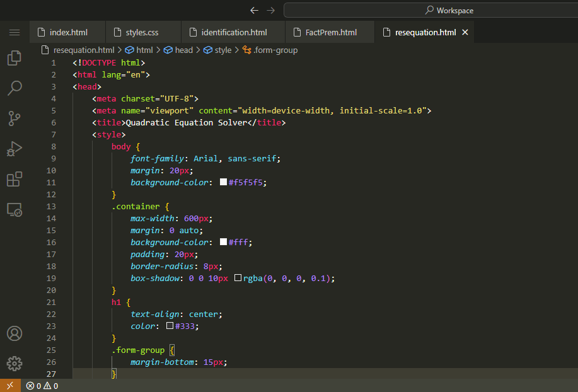Image resolution: width=578 pixels, height=392 pixels.
Task: Open the Run and Debug view
Action: pyautogui.click(x=14, y=149)
